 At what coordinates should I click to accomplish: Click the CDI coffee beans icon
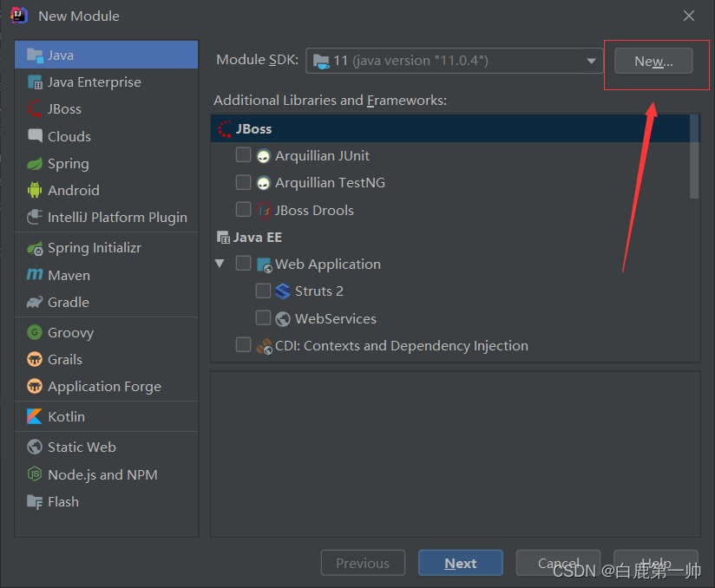265,346
